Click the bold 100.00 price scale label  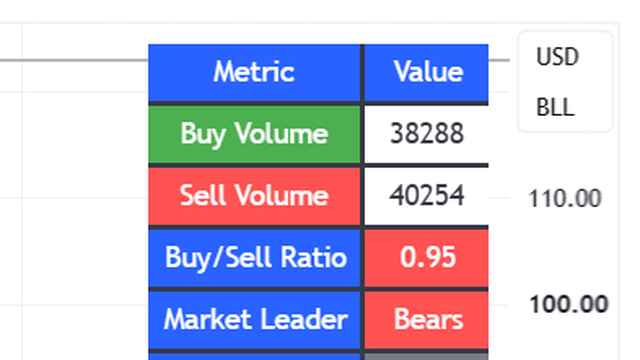tap(569, 304)
